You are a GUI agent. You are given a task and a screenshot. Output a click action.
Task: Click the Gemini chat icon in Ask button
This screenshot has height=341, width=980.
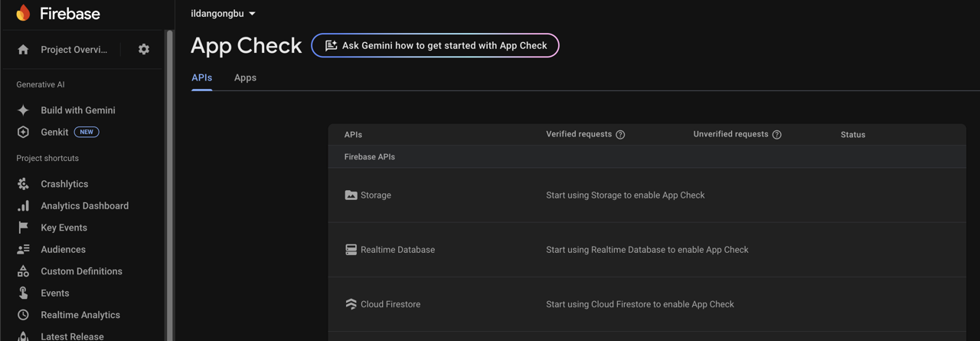coord(331,46)
